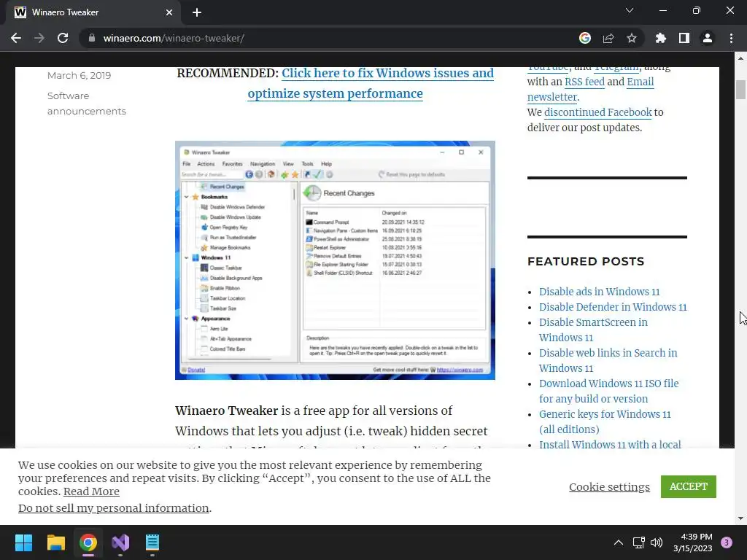
Task: Open Disable ads in Windows 11 post
Action: point(600,292)
